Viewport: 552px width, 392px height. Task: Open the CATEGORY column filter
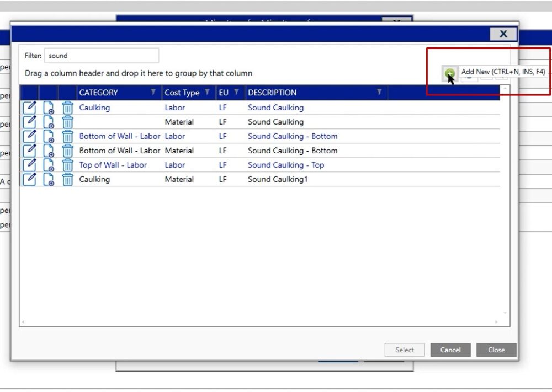coord(153,93)
